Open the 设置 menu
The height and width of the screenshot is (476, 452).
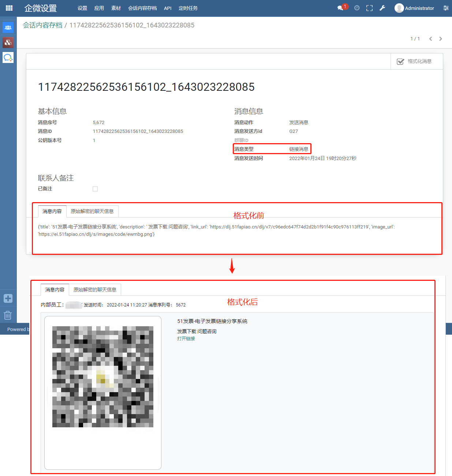(x=82, y=8)
